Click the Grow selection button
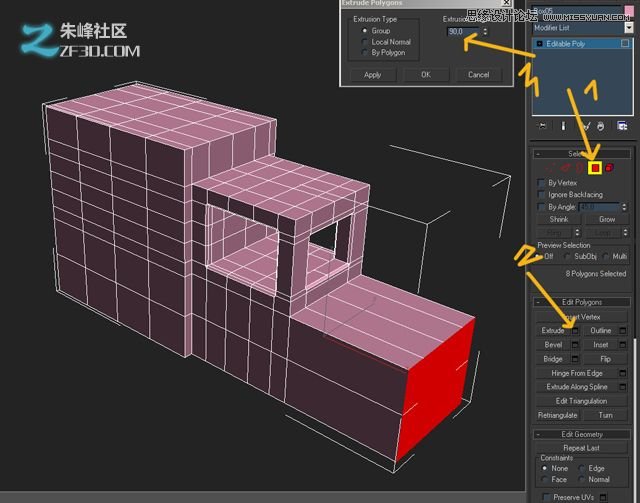Screen dimensions: 640x503 pos(607,219)
